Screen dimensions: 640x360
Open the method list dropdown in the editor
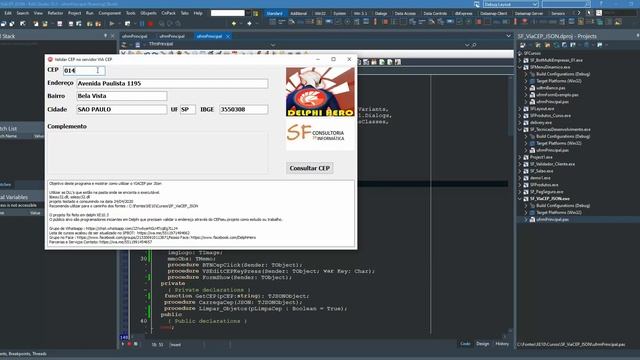point(467,45)
